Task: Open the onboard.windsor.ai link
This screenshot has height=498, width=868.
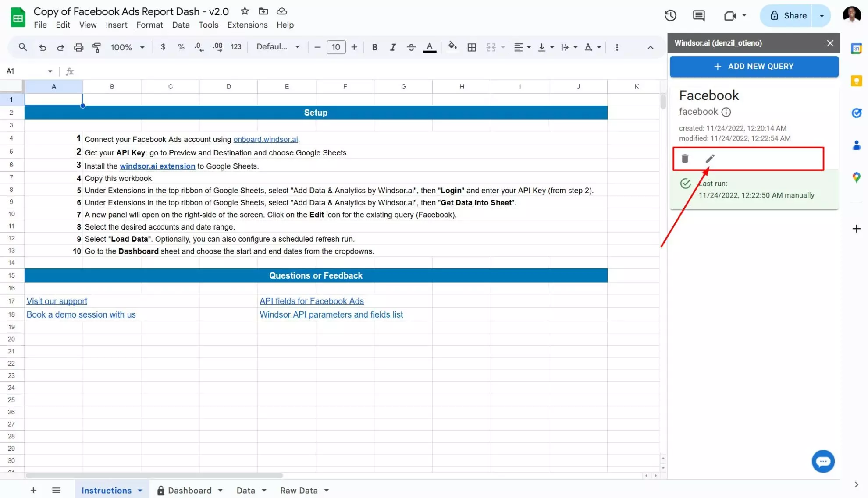Action: 265,139
